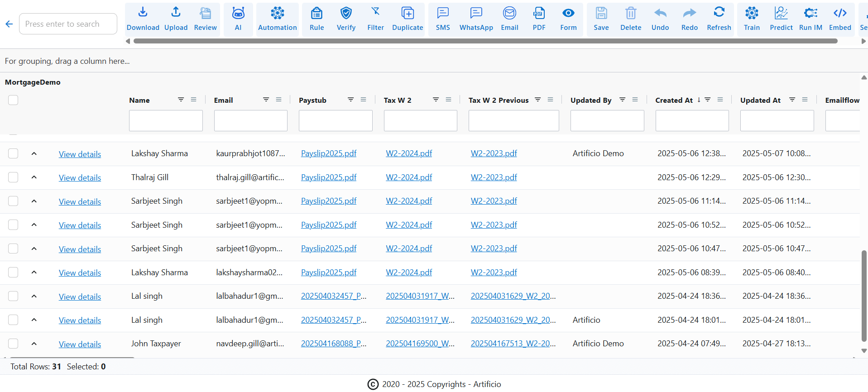Viewport: 868px width, 392px height.
Task: Open the AI assistant icon
Action: point(238,19)
